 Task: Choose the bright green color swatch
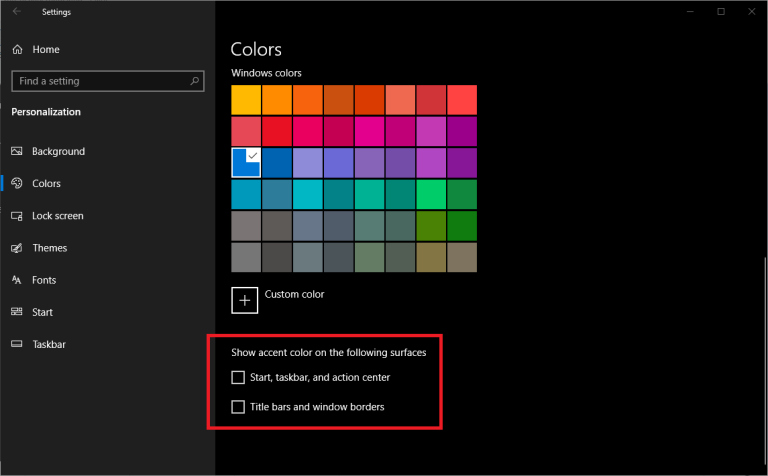431,194
